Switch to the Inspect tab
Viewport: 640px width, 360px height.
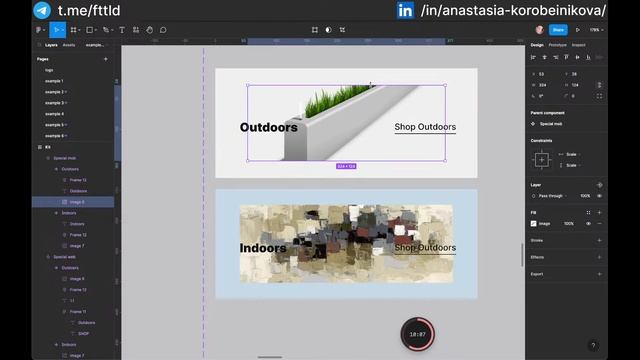pos(578,45)
